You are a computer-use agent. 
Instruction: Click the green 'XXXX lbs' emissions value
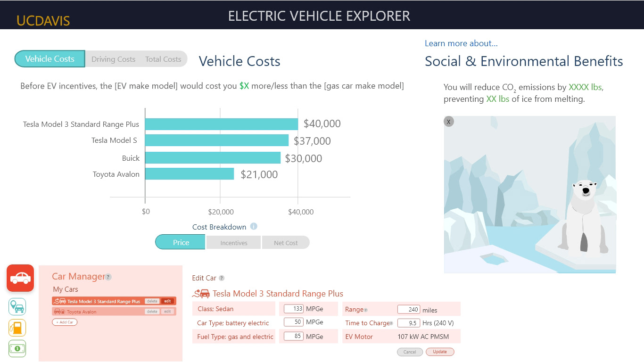click(586, 87)
